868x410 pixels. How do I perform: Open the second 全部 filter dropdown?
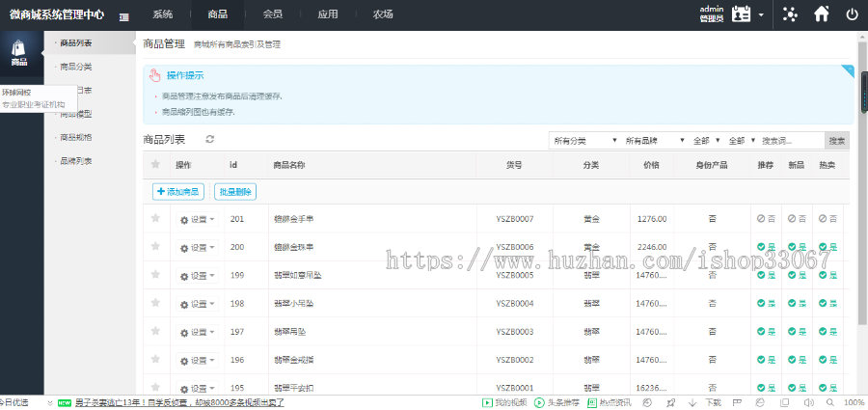point(742,141)
